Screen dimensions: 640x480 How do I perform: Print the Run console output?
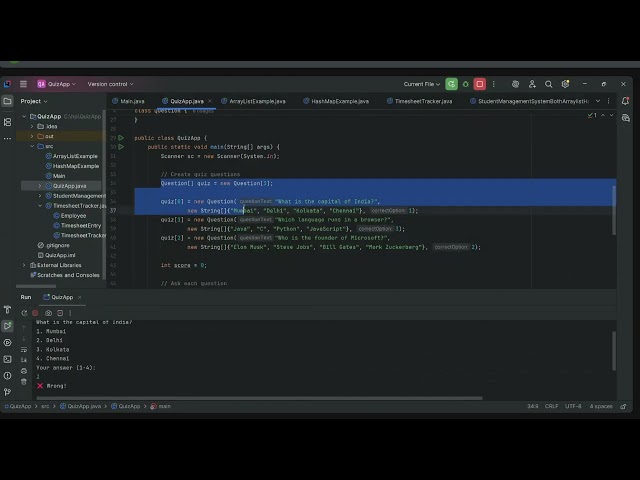pos(24,371)
